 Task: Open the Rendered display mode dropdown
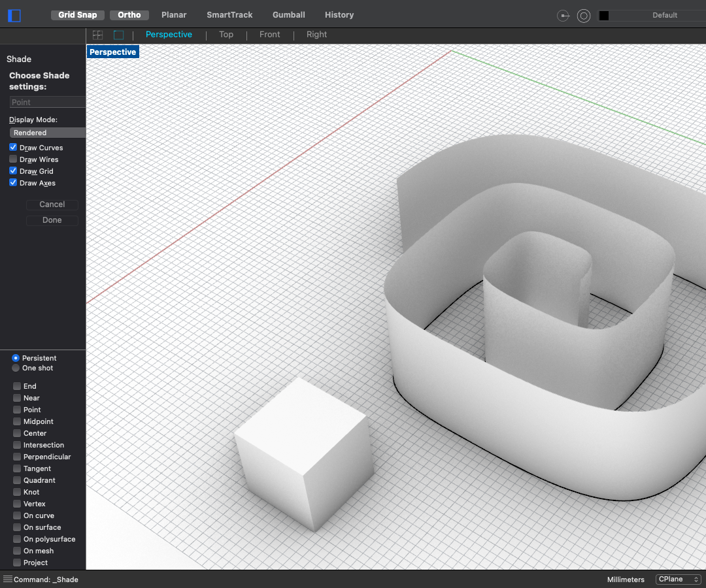47,132
